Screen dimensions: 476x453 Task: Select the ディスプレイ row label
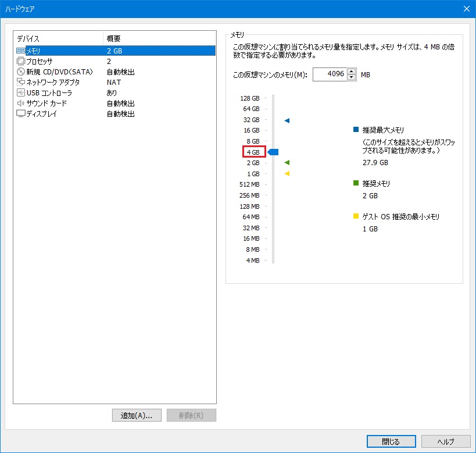42,113
